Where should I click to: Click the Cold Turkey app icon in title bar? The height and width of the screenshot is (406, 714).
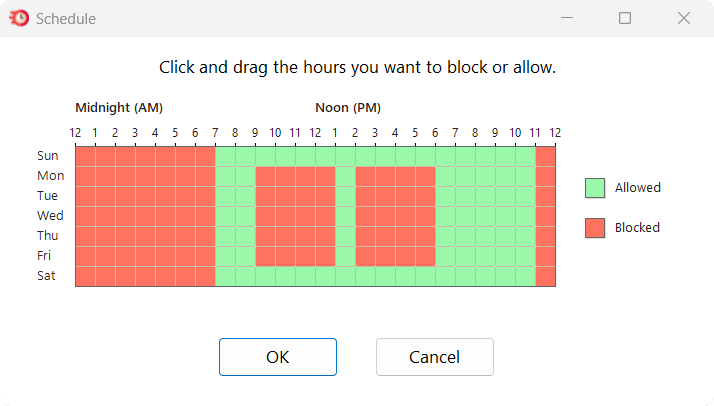(18, 18)
